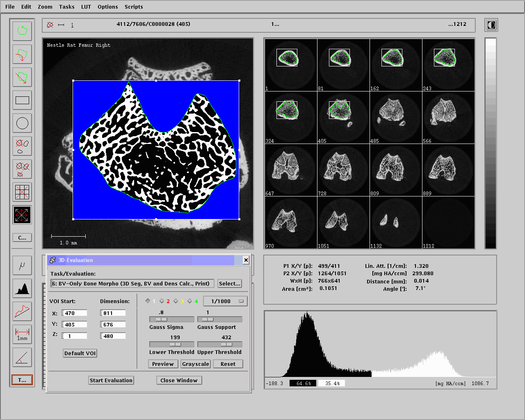Activate the angle measurement tool
Screen dimensions: 525x420
[x=22, y=357]
